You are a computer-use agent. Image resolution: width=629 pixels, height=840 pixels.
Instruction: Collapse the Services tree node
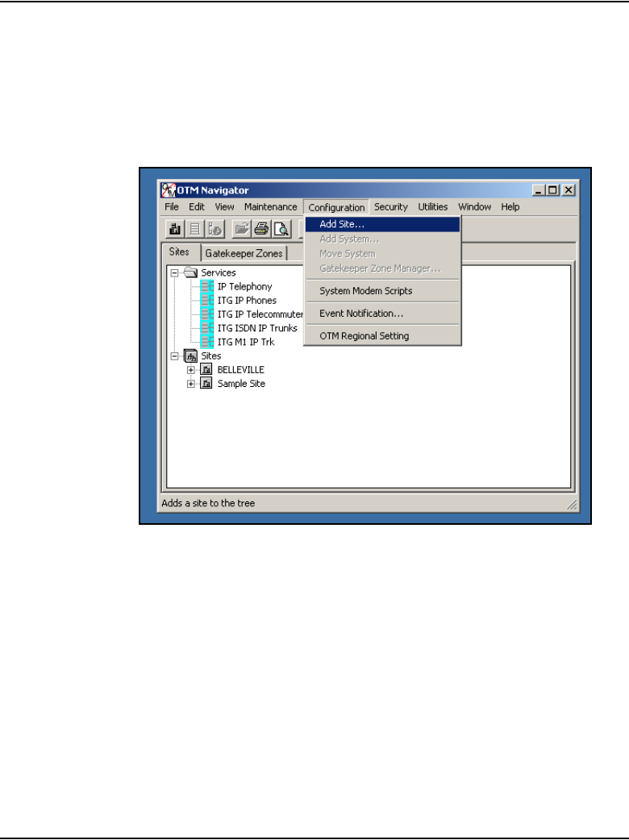coord(175,272)
